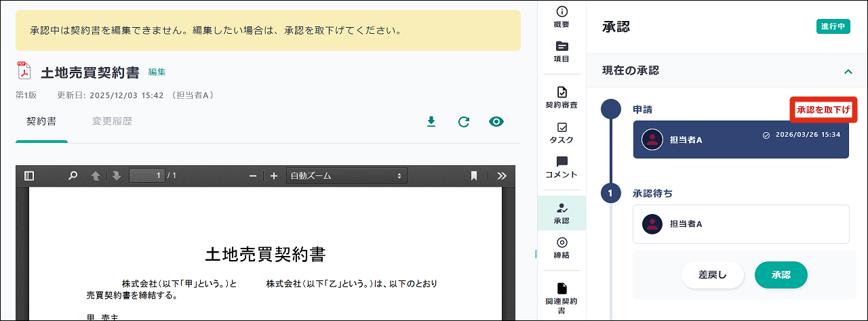Open the 自動ズーム zoom dropdown
Image resolution: width=868 pixels, height=321 pixels.
[347, 176]
